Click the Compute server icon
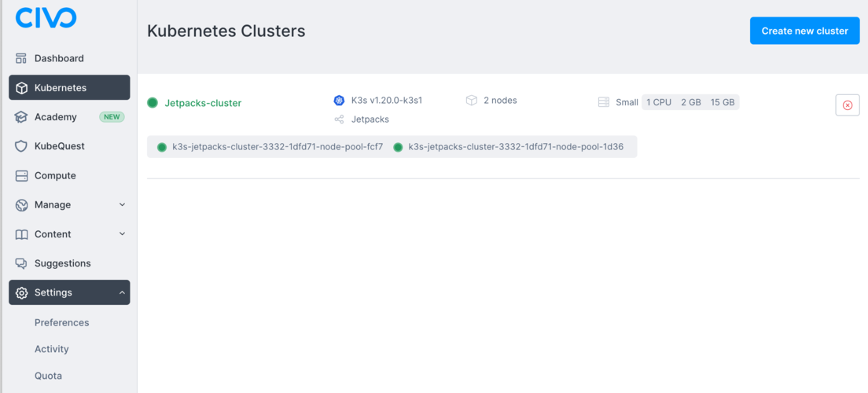Image resolution: width=868 pixels, height=393 pixels. point(22,176)
